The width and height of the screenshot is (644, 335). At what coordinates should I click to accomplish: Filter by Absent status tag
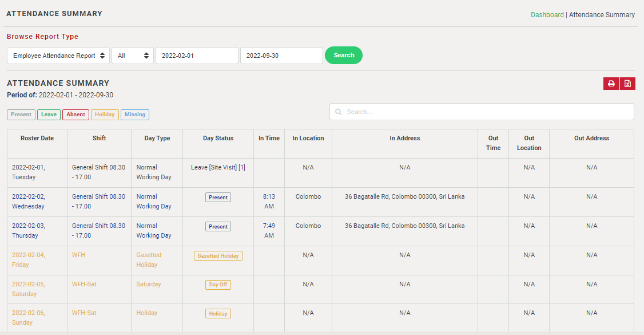pyautogui.click(x=75, y=115)
